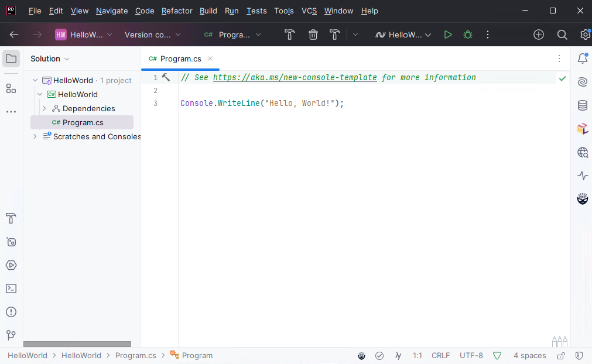Open the Unit Tests tool window icon

[x=11, y=242]
